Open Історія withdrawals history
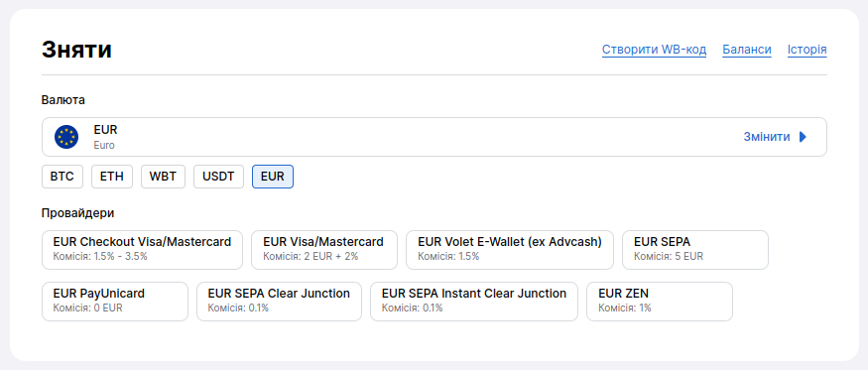 pos(807,50)
